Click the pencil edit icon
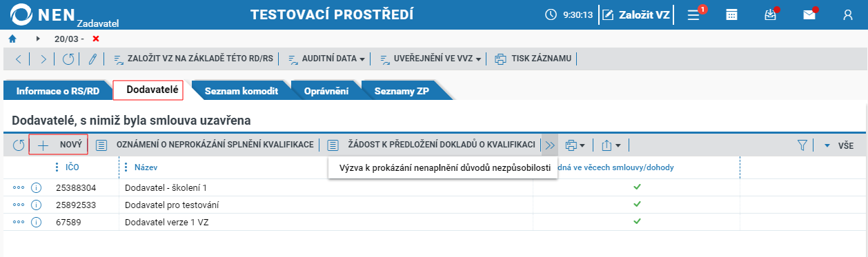This screenshot has width=868, height=257. pyautogui.click(x=92, y=59)
